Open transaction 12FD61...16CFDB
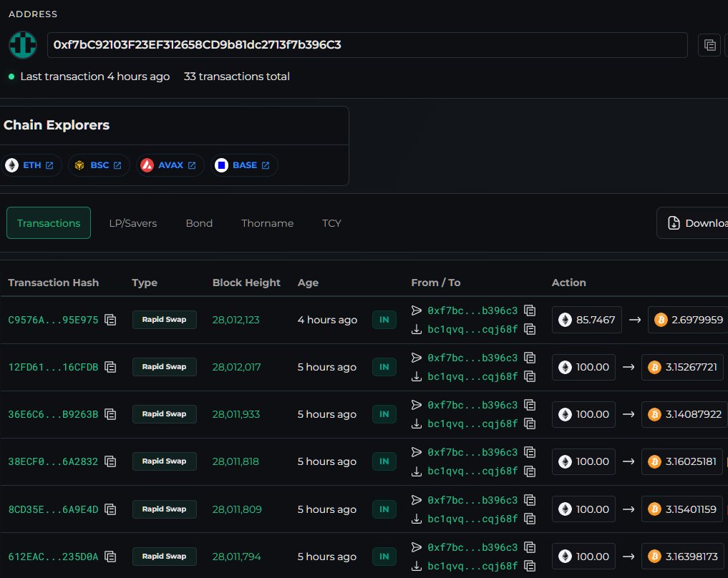 click(x=54, y=368)
